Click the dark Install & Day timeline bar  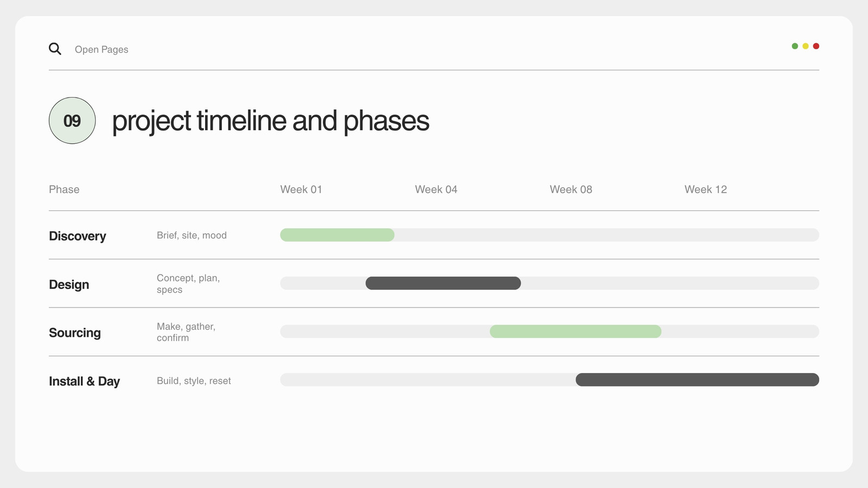click(697, 380)
